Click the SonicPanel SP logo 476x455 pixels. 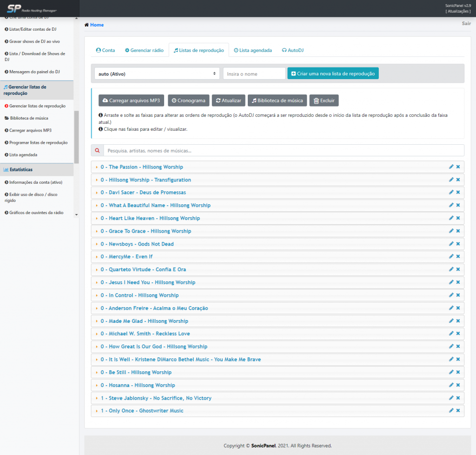32,8
